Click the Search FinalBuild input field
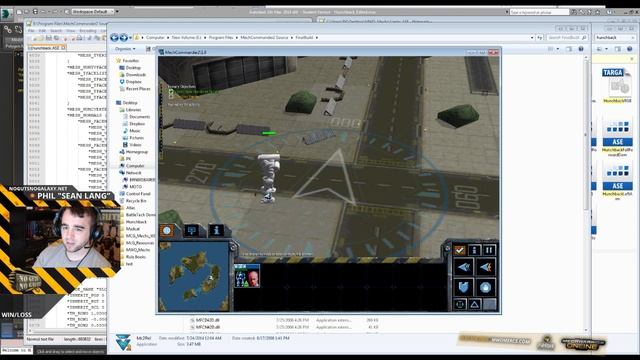This screenshot has height=360, width=640. coord(567,38)
